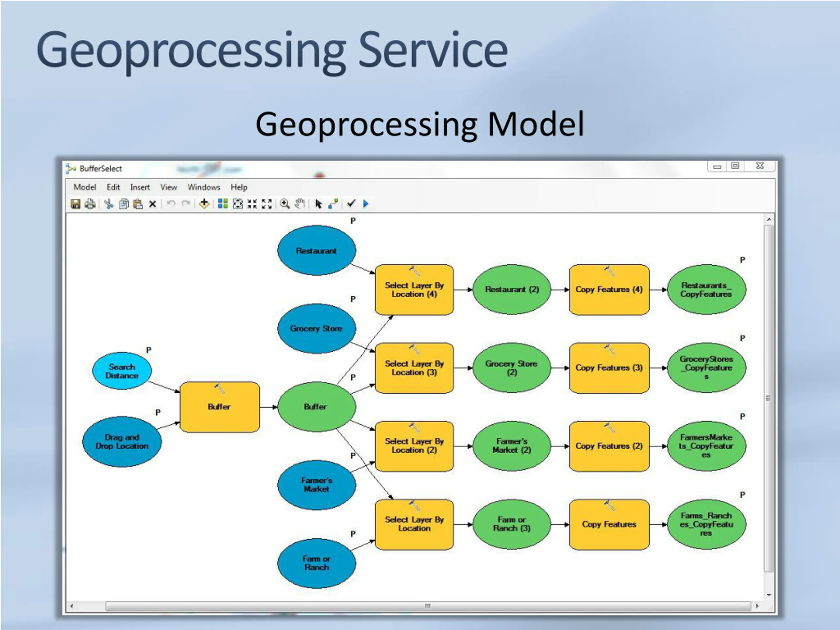Open the Insert menu
Image resolution: width=840 pixels, height=630 pixels.
140,187
